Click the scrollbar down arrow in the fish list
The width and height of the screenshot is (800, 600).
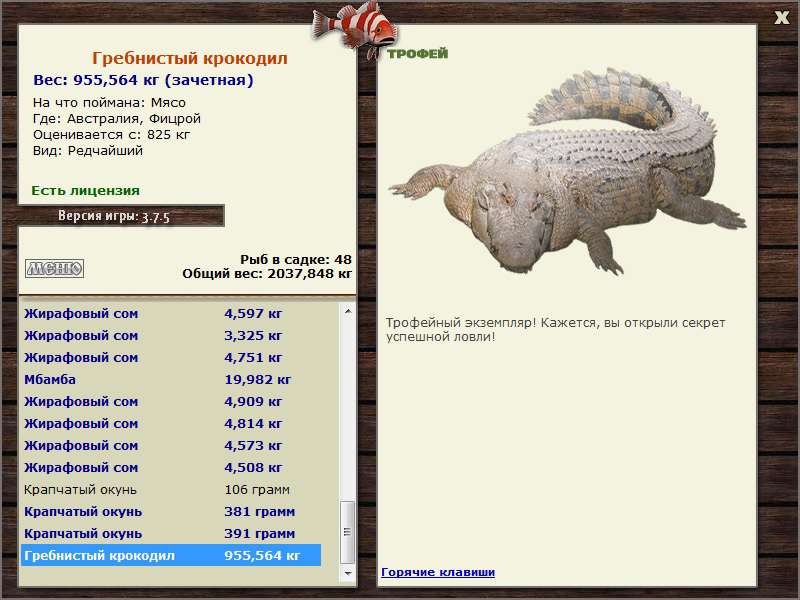[348, 573]
